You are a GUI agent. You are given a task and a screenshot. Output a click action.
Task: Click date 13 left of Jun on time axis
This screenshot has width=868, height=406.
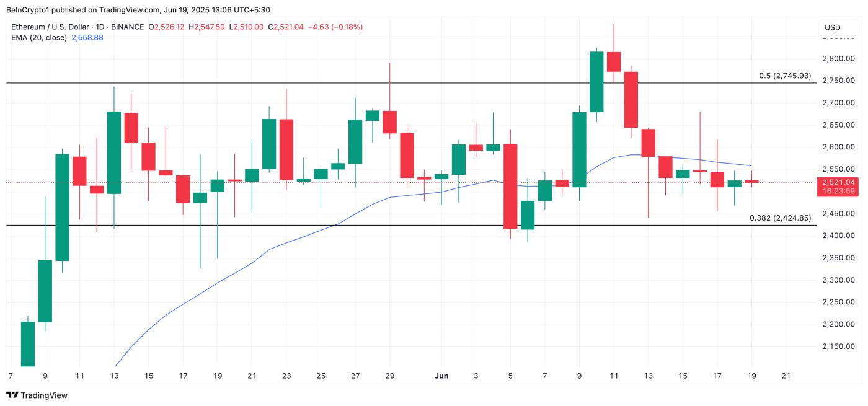(114, 376)
